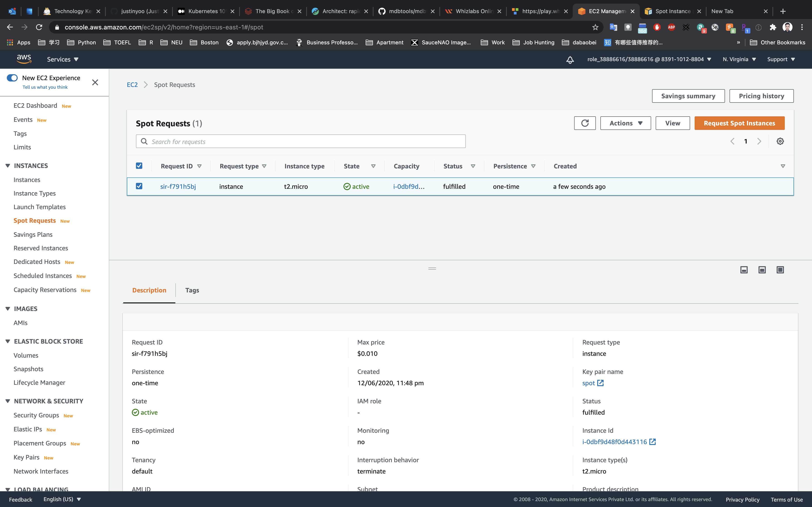Maximize details panel with rightmost layout icon

click(x=780, y=270)
